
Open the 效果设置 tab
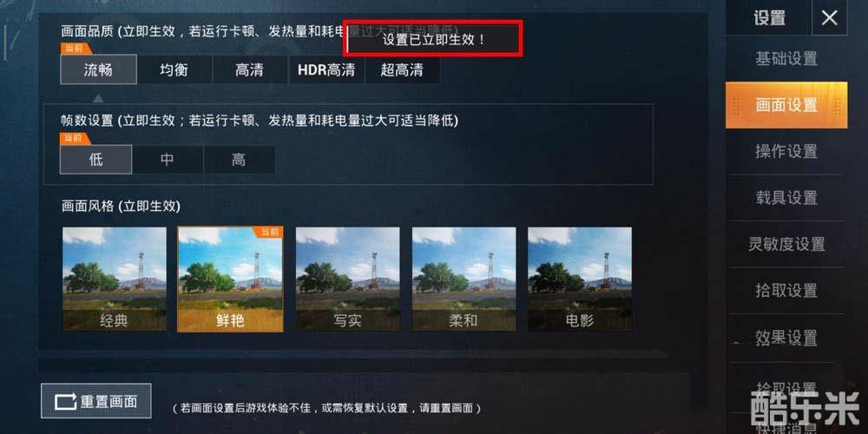point(786,337)
